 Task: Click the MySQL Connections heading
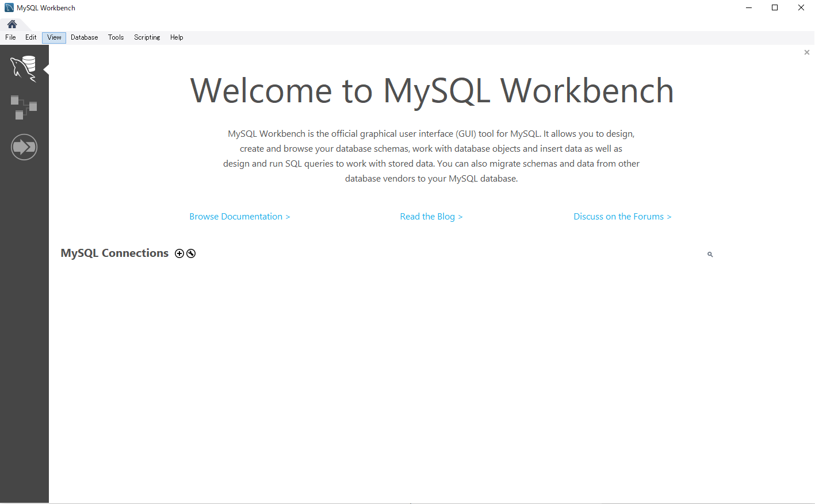pyautogui.click(x=114, y=253)
